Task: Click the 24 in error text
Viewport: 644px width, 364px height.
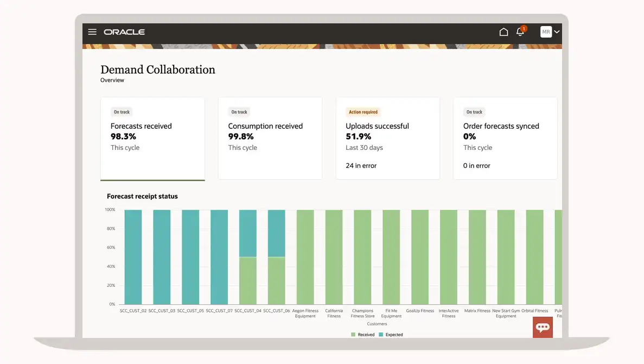Action: point(361,166)
